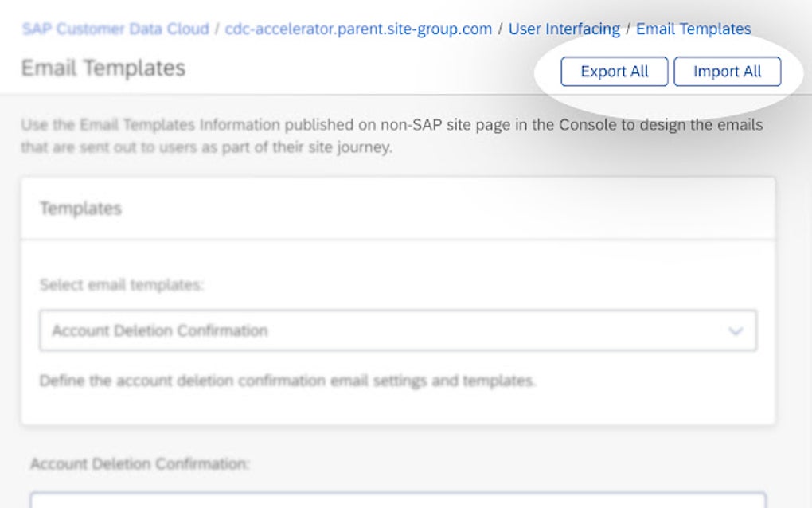Open the email templates dropdown
The image size is (812, 508).
click(x=398, y=330)
